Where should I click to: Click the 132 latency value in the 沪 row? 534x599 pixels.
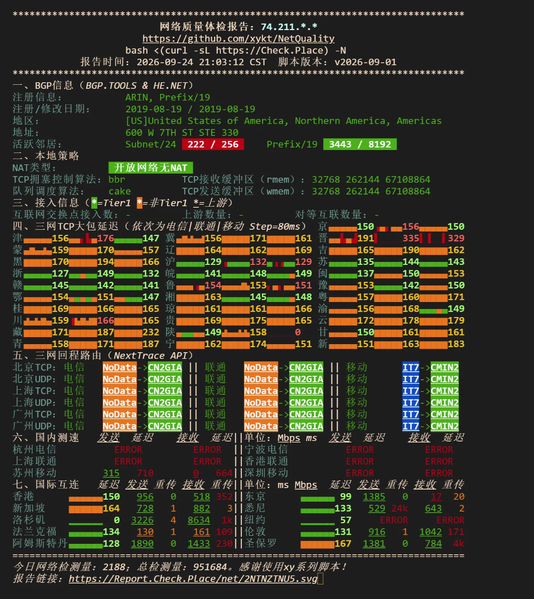(258, 262)
